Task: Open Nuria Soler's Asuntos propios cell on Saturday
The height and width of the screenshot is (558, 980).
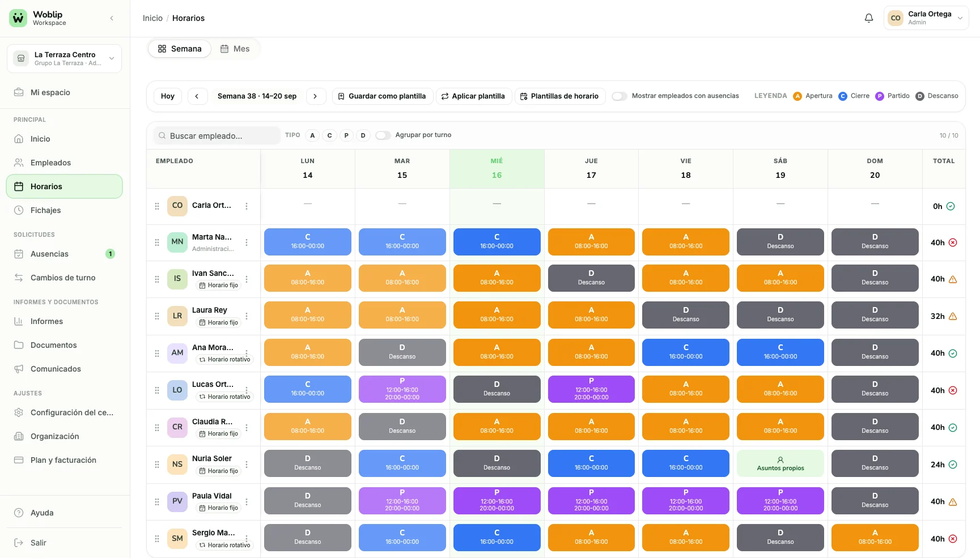Action: click(780, 464)
